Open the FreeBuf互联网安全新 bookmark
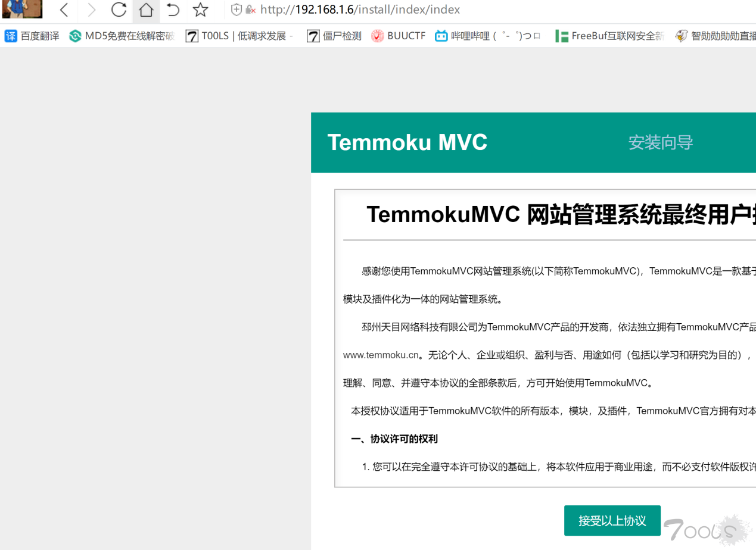The width and height of the screenshot is (756, 550). [x=609, y=36]
